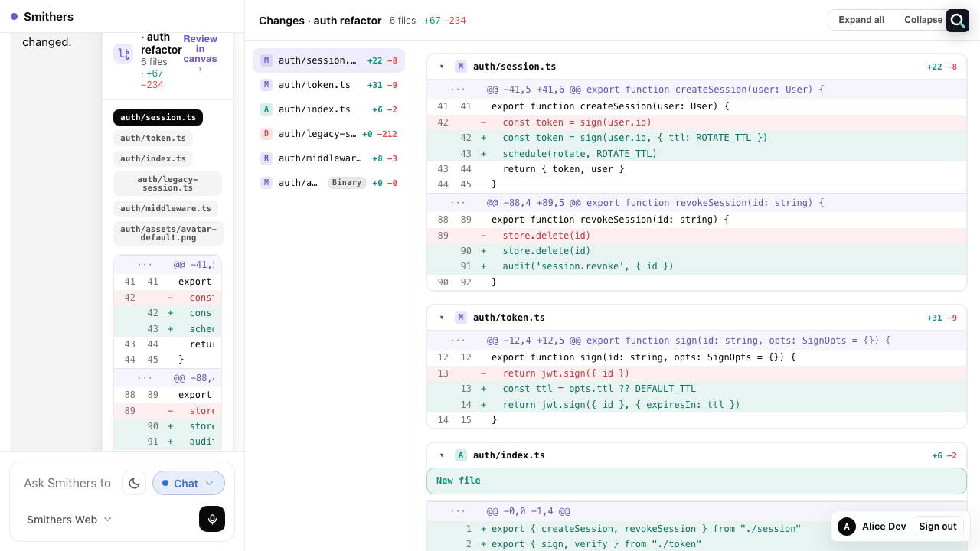
Task: Click Alice Dev avatar icon
Action: click(x=847, y=527)
